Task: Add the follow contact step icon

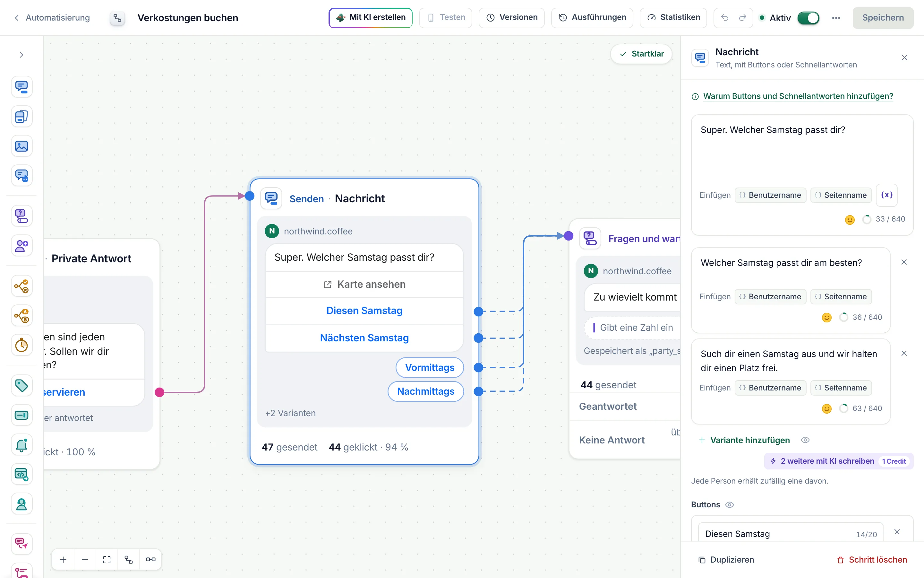Action: click(21, 245)
